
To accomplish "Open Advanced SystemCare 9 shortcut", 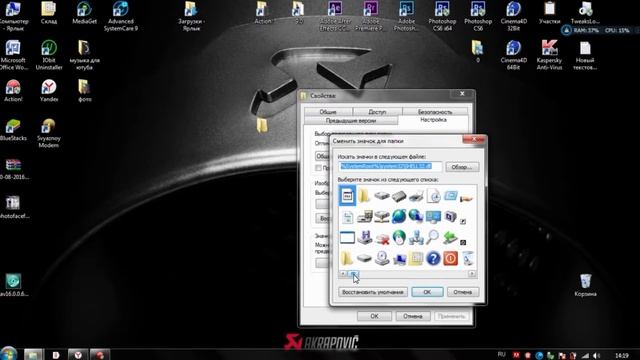I will [x=121, y=16].
